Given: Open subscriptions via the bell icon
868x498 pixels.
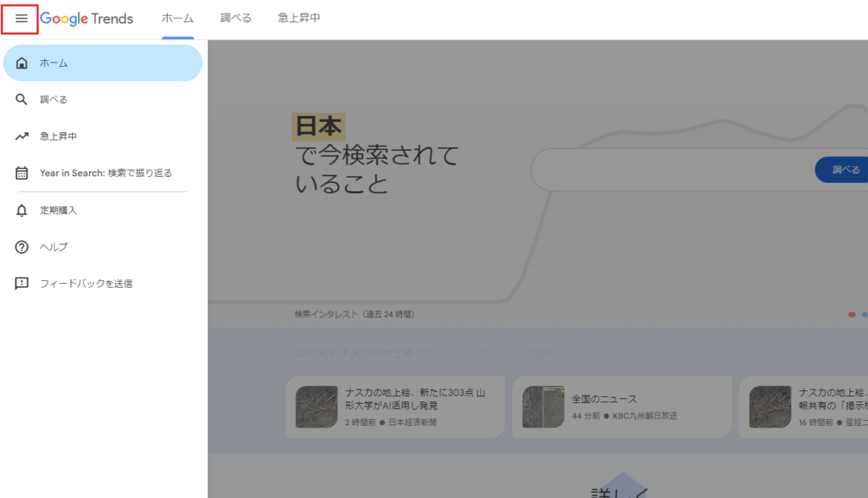Looking at the screenshot, I should [x=20, y=209].
